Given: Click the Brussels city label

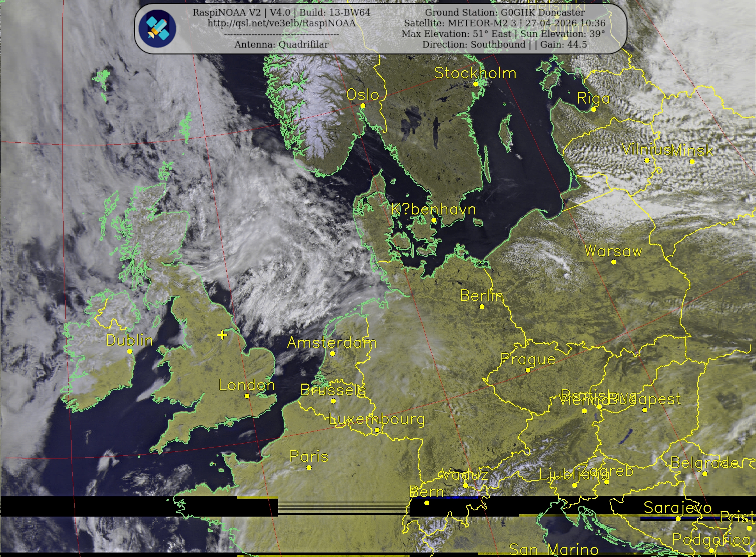Looking at the screenshot, I should 333,390.
